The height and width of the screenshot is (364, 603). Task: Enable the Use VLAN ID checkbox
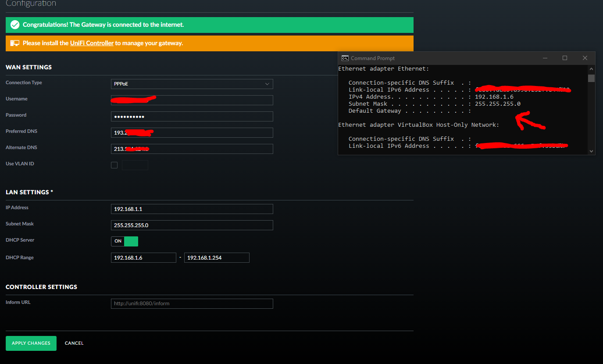(x=114, y=165)
